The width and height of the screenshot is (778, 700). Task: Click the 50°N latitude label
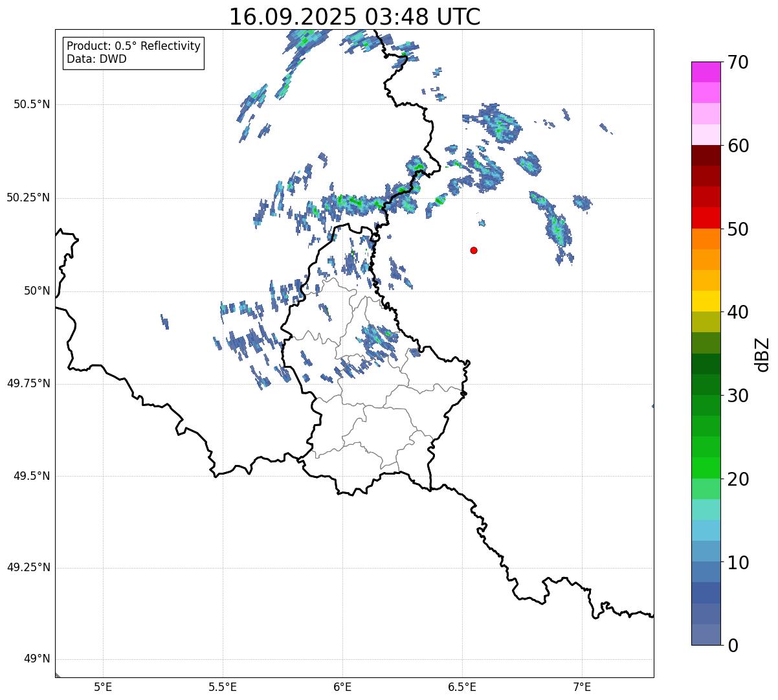pos(37,291)
